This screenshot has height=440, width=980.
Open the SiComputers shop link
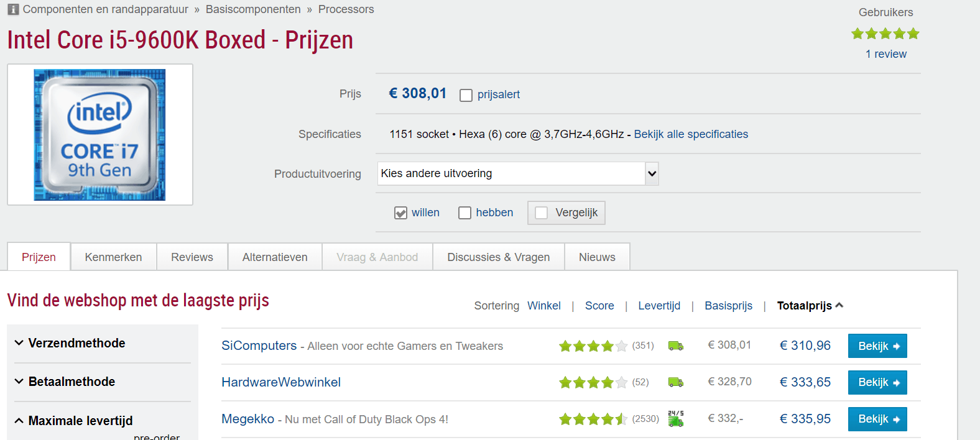click(x=259, y=346)
